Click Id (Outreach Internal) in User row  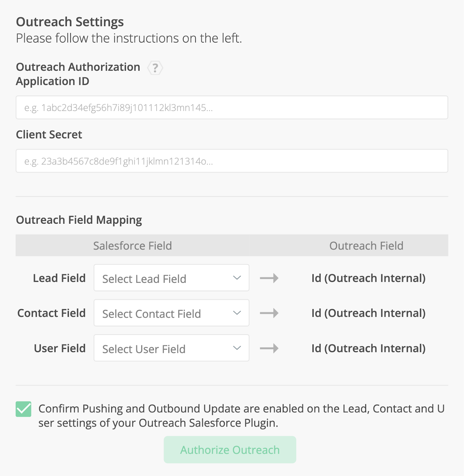coord(368,348)
